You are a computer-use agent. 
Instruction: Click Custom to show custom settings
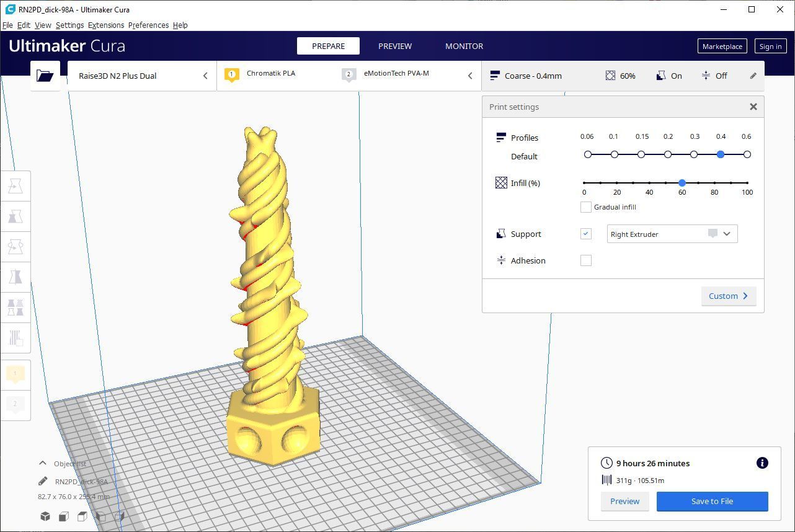pyautogui.click(x=729, y=296)
